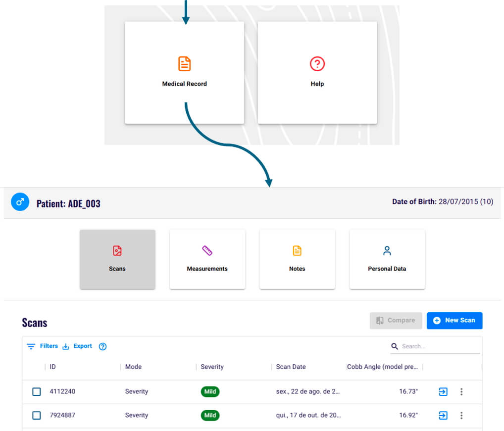Screen dimensions: 504x431
Task: Open the Medical Record tile icon
Action: pos(184,64)
